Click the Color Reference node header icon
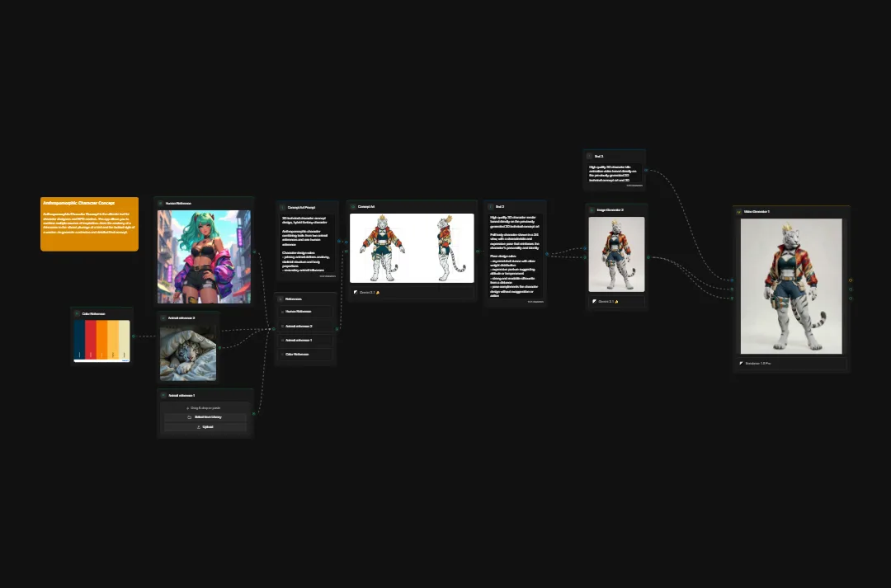 coord(77,313)
